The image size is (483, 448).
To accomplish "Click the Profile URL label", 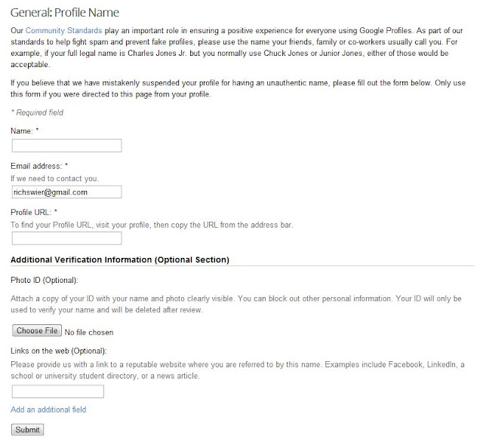I will pyautogui.click(x=34, y=212).
